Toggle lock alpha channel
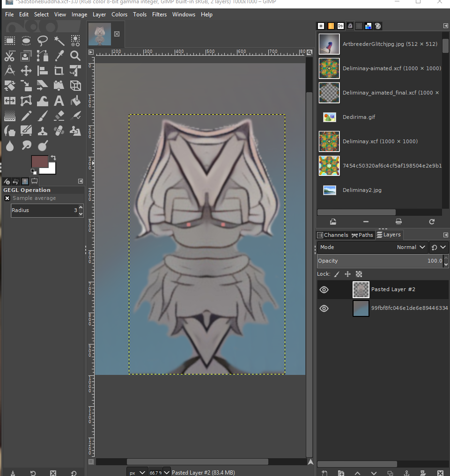 pos(359,274)
